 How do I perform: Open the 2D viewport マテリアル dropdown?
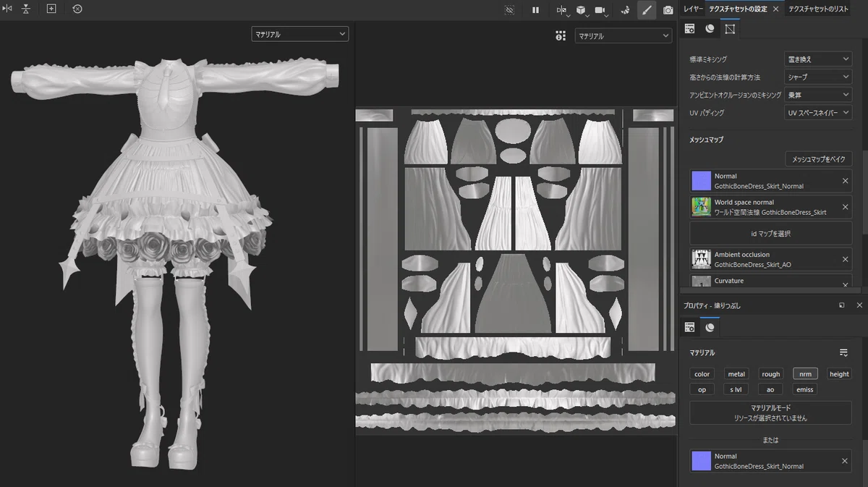623,35
